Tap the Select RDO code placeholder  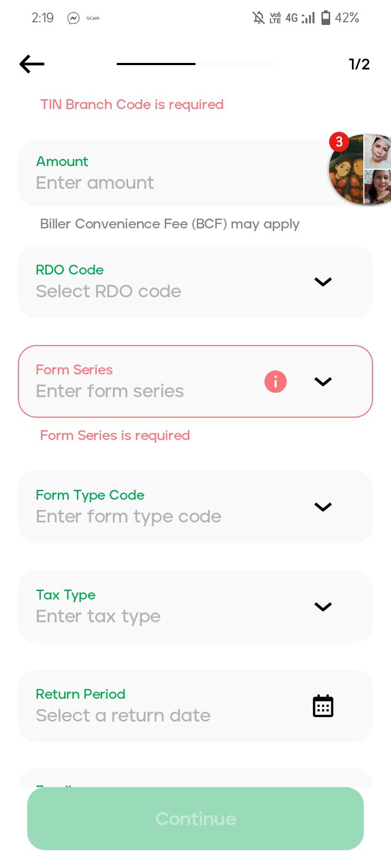[x=109, y=291]
